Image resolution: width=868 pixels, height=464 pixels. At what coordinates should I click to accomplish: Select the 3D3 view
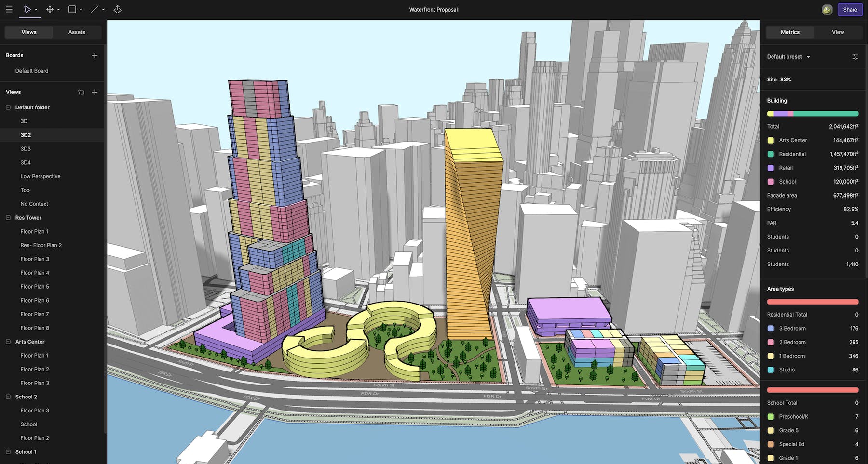(x=25, y=148)
